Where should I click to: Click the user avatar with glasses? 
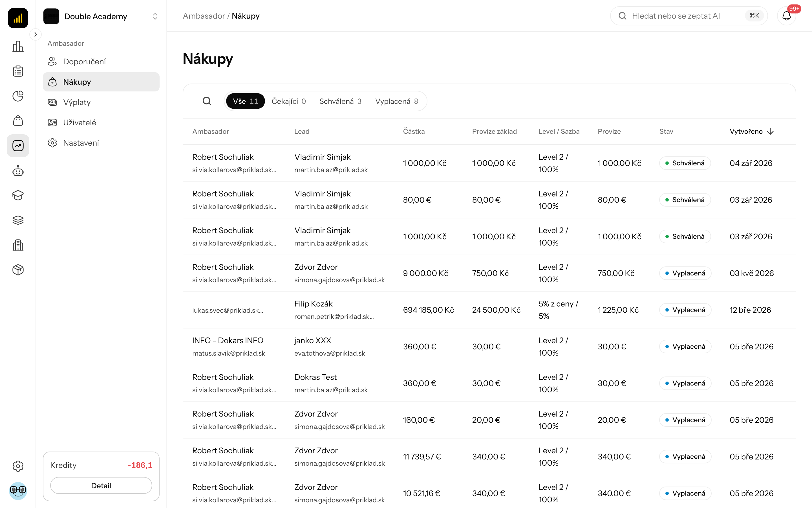click(x=18, y=491)
